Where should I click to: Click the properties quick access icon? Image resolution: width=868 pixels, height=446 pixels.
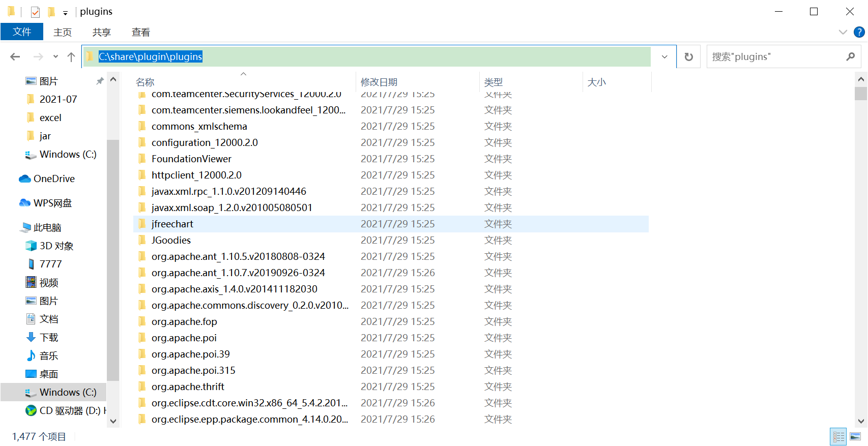(35, 12)
